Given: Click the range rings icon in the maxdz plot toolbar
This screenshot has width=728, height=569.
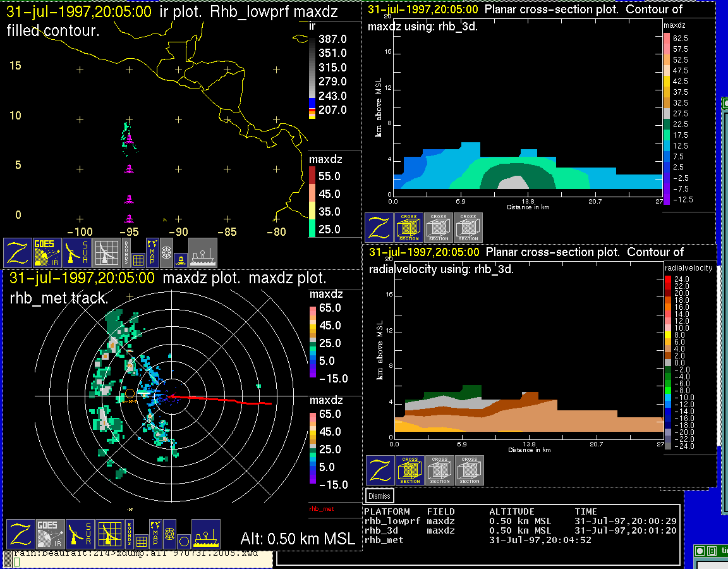Looking at the screenshot, I should (x=170, y=533).
